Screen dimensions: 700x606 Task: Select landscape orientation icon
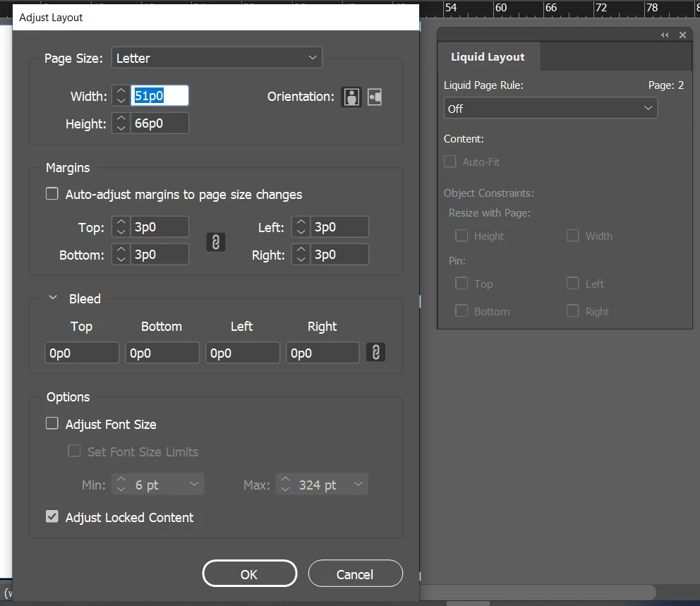tap(375, 97)
